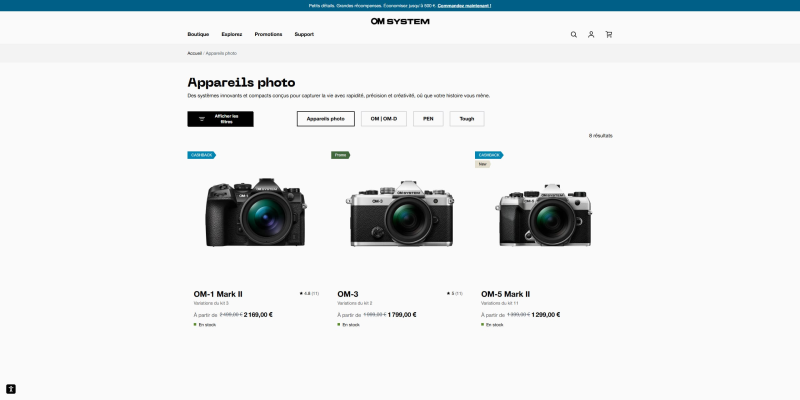Image resolution: width=800 pixels, height=400 pixels.
Task: Click the 8 résultats count text
Action: tap(601, 136)
